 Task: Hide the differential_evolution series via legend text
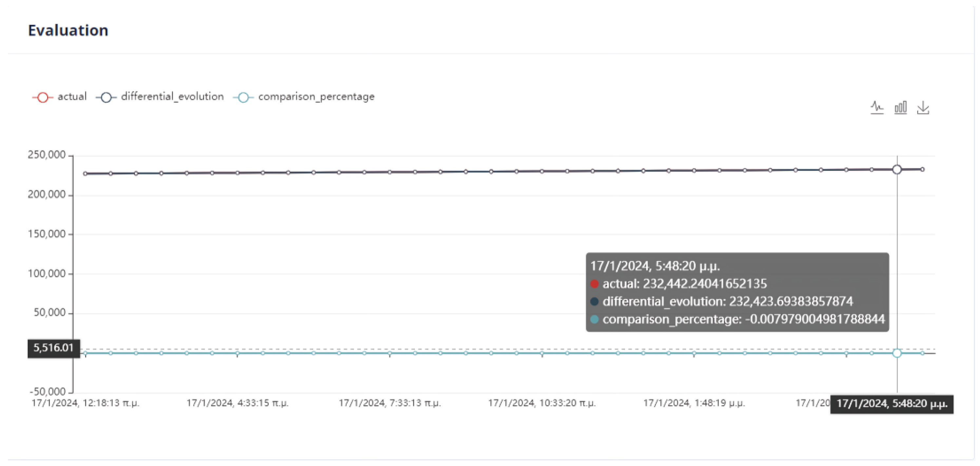point(172,97)
